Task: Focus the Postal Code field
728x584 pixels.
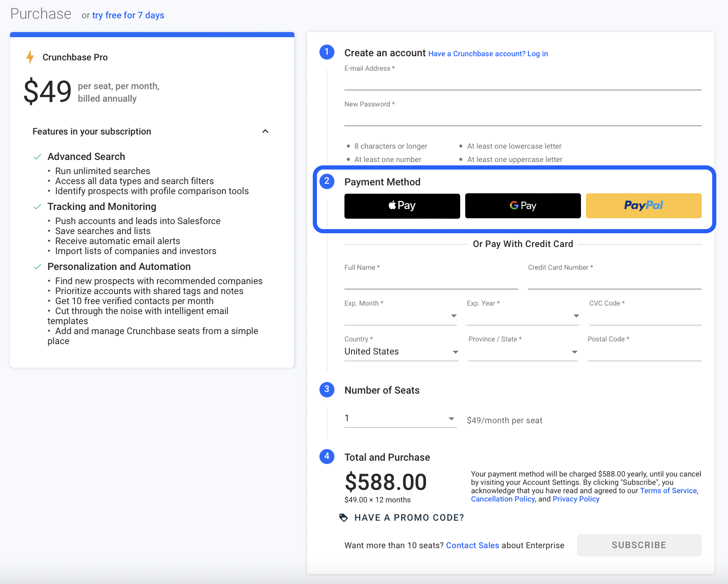Action: coord(645,352)
